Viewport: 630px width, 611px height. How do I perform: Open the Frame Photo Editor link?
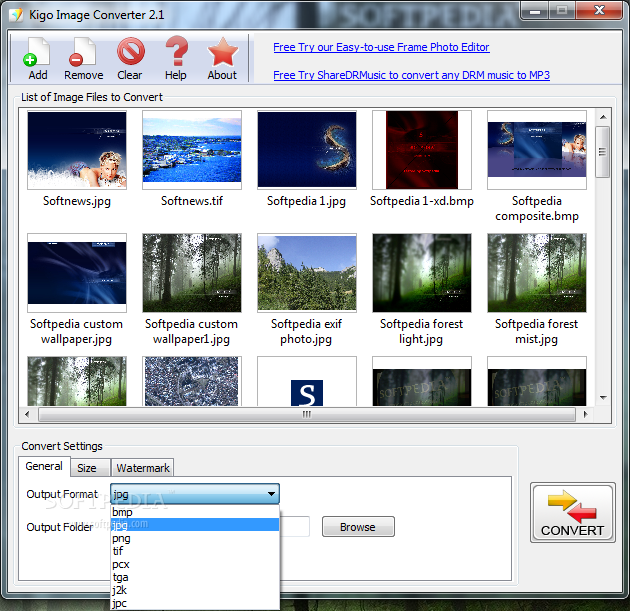click(x=381, y=47)
